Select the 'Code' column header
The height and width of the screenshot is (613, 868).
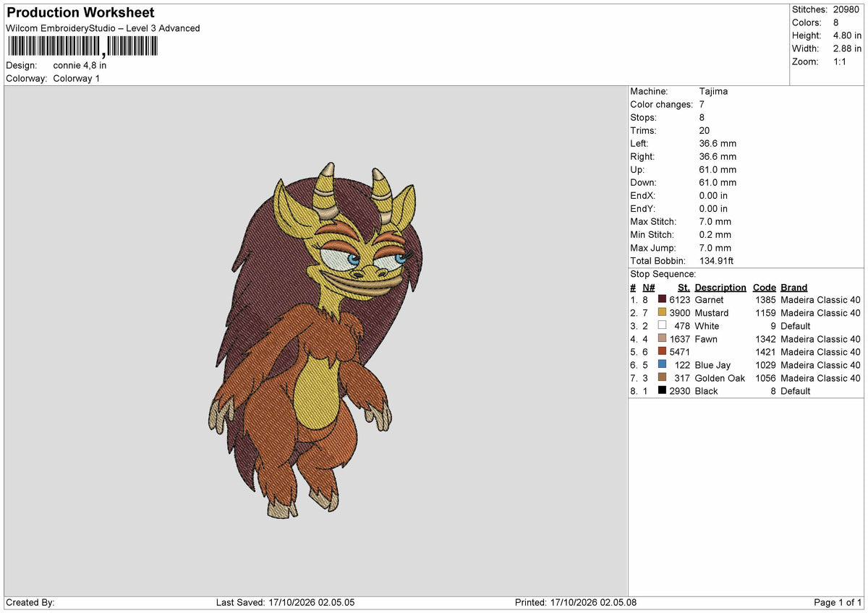(x=764, y=287)
